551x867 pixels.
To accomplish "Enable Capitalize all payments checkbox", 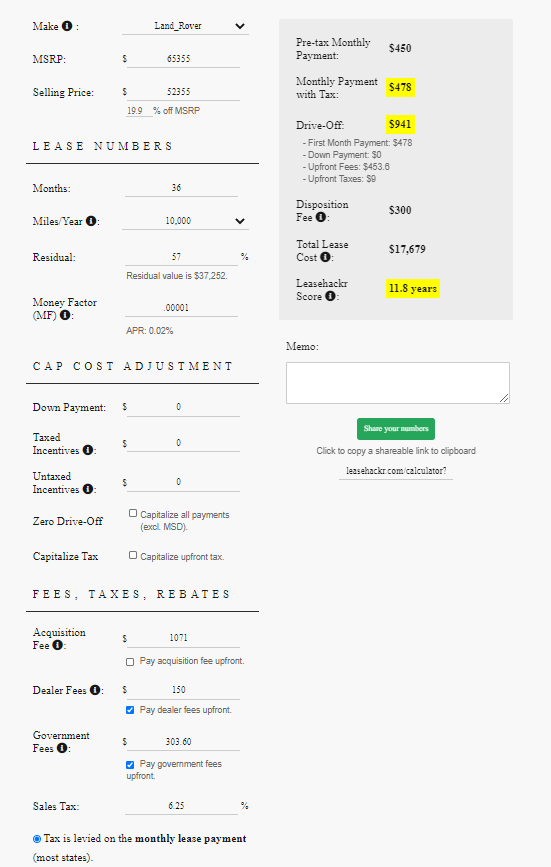I will click(133, 513).
